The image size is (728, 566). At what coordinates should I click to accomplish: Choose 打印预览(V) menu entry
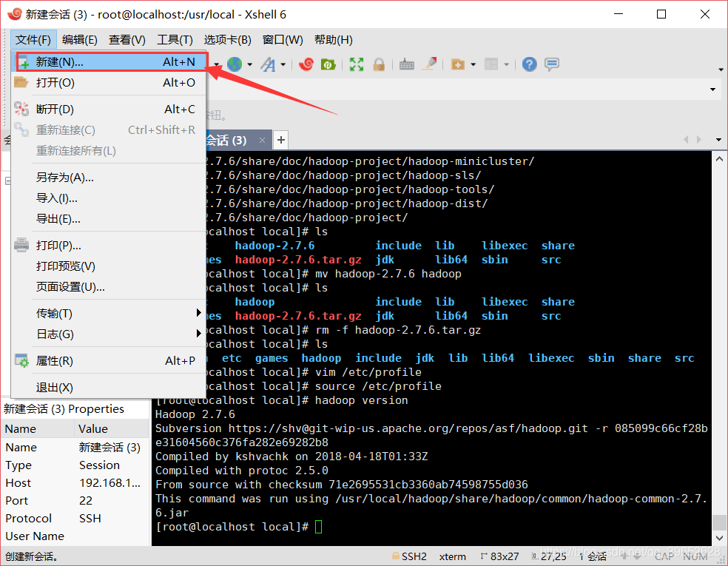109,266
